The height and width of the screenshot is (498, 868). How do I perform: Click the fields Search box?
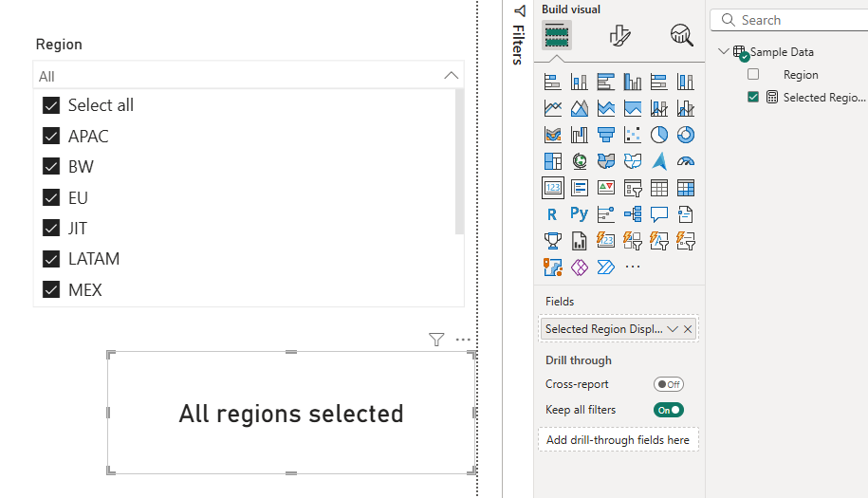(x=791, y=20)
